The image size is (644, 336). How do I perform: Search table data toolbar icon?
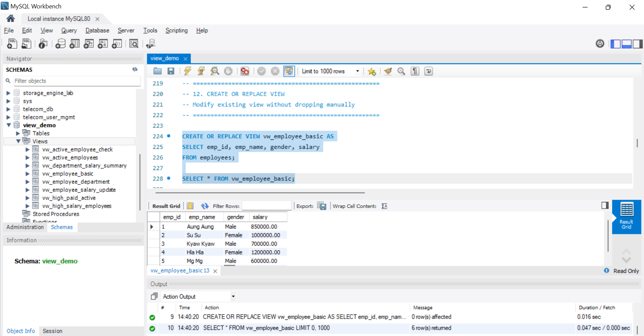click(x=134, y=44)
